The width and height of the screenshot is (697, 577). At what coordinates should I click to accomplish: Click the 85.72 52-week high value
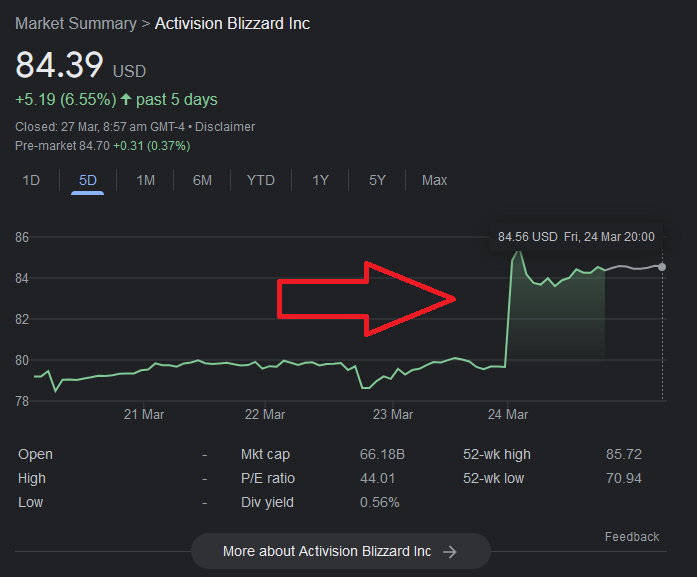(x=624, y=454)
